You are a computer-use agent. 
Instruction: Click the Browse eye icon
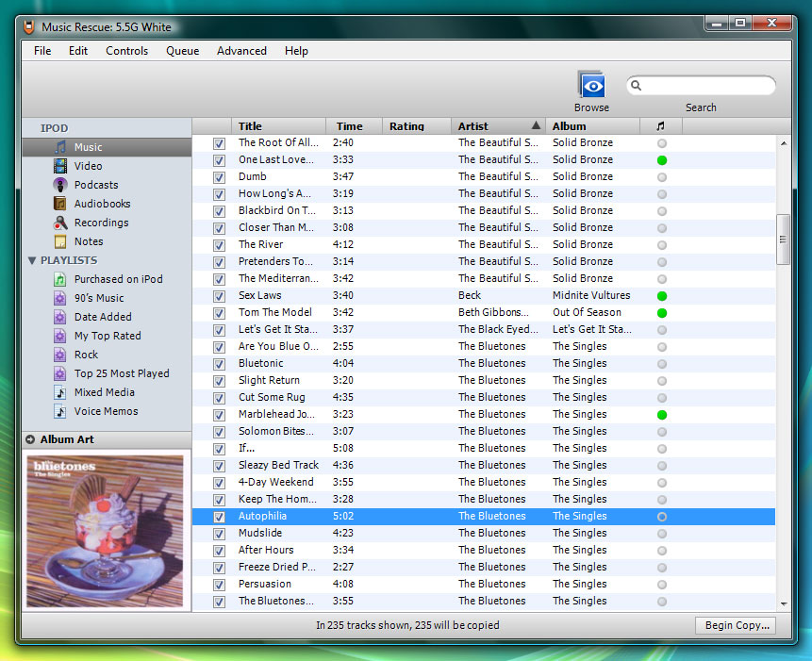pos(591,84)
